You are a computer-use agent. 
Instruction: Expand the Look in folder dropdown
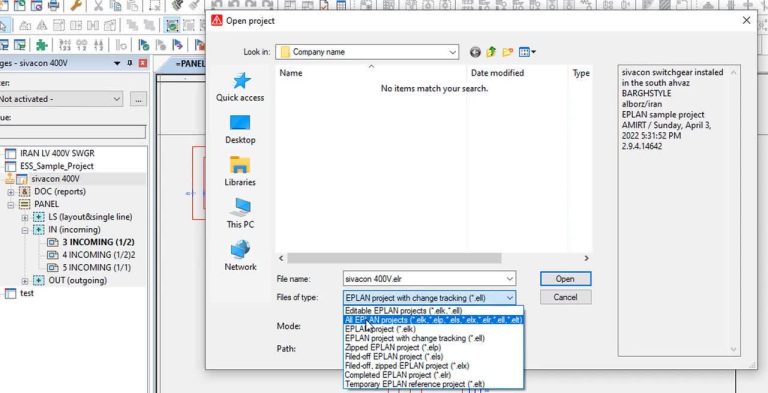coord(452,52)
